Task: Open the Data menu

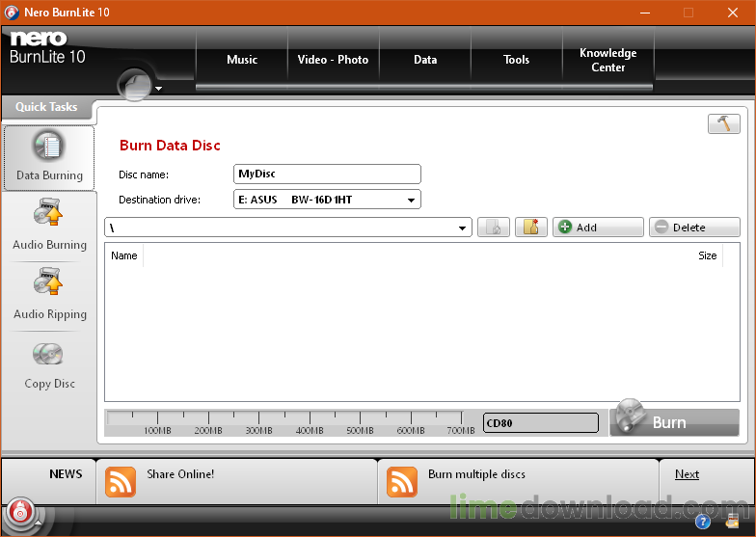Action: 425,60
